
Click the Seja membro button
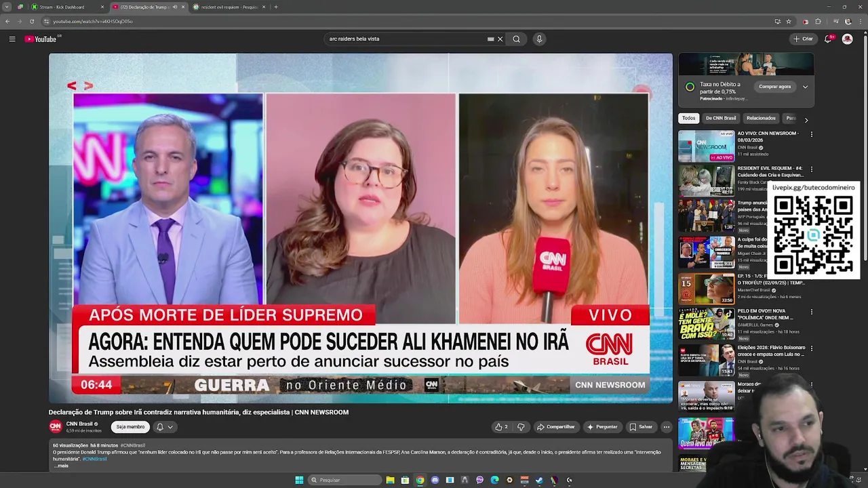[x=130, y=427]
